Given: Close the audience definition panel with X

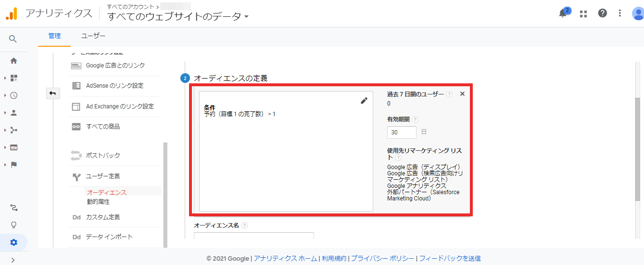Looking at the screenshot, I should tap(462, 94).
